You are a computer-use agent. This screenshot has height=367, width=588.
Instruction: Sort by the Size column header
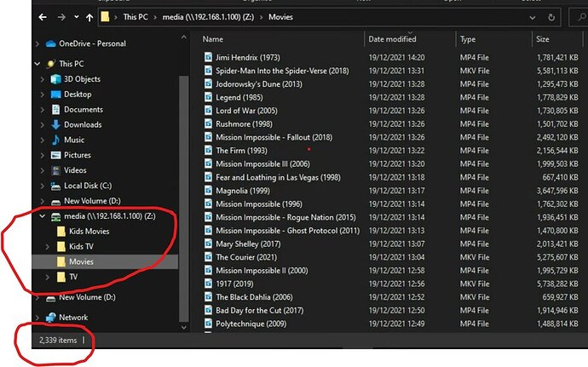point(543,39)
